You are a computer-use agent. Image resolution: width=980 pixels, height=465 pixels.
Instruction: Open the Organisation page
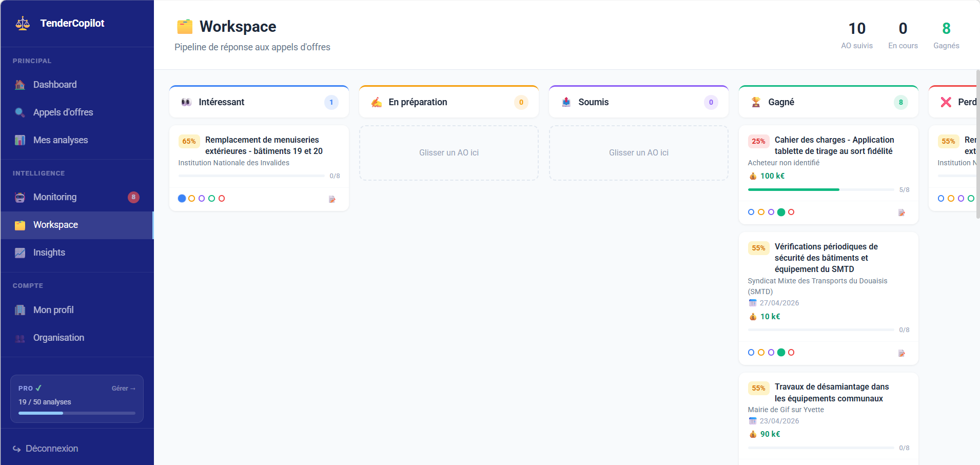[x=58, y=337]
